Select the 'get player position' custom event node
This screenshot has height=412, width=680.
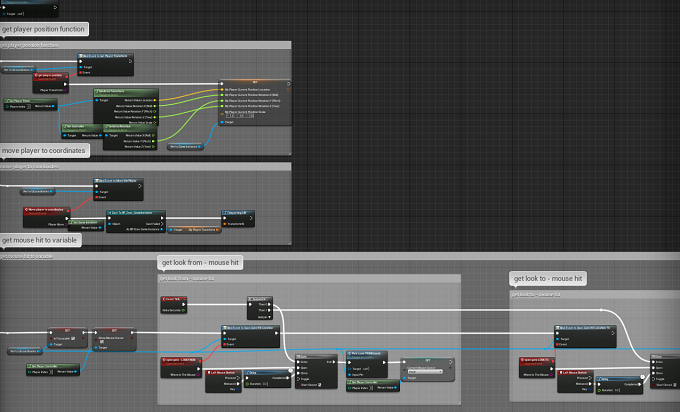click(x=51, y=83)
